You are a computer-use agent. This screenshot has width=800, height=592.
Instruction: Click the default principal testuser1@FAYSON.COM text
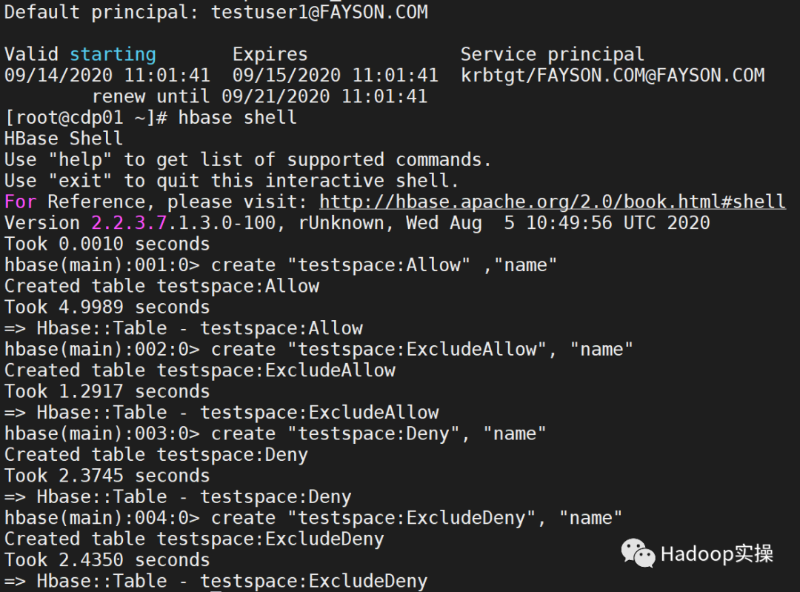pos(319,12)
